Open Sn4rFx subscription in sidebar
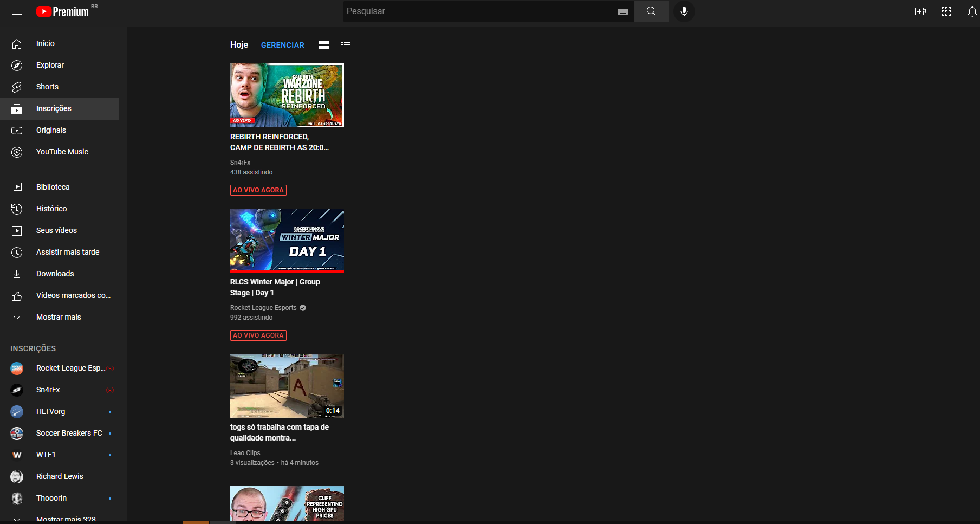Viewport: 980px width, 524px height. point(60,390)
